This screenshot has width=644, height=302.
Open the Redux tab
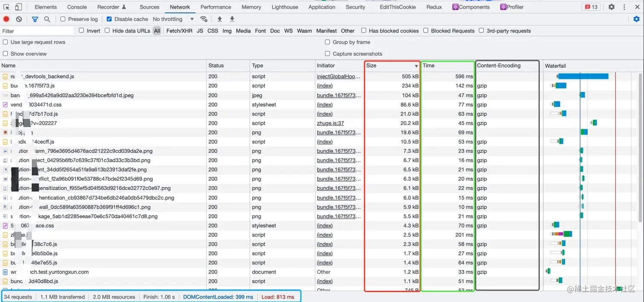(x=434, y=7)
